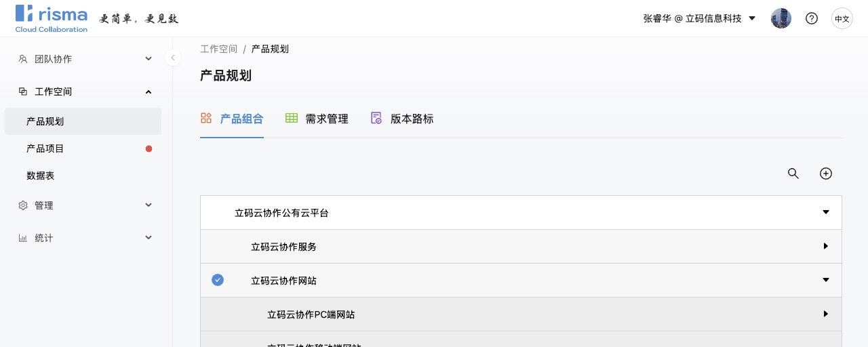This screenshot has height=347, width=868.
Task: Click the 统计 chart icon in sidebar
Action: pos(23,238)
